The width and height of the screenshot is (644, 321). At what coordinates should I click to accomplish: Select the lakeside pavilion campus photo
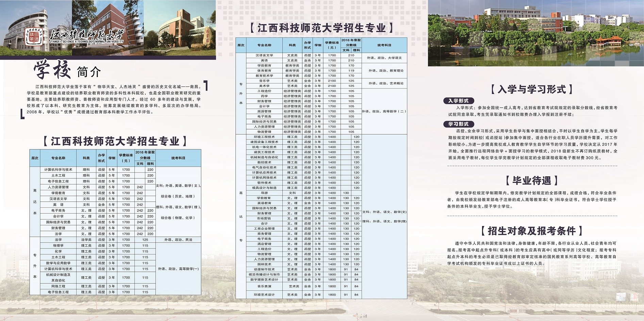click(536, 33)
